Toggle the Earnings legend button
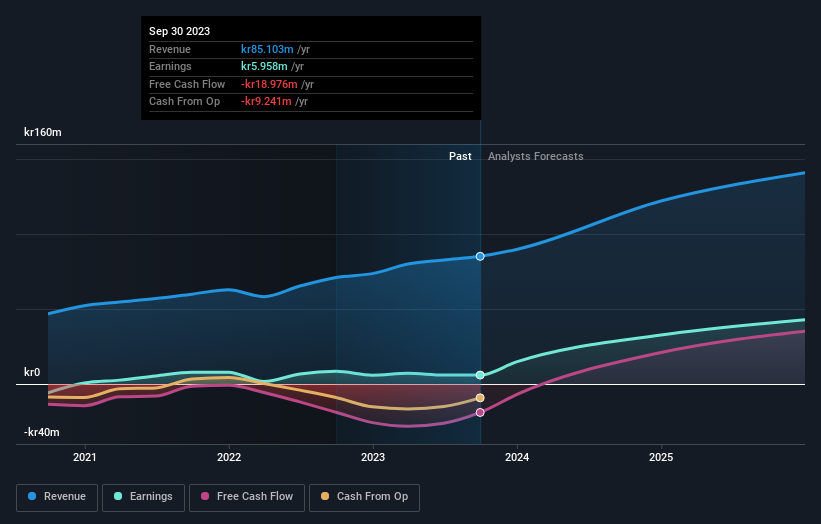Viewport: 821px width, 524px height. tap(143, 497)
